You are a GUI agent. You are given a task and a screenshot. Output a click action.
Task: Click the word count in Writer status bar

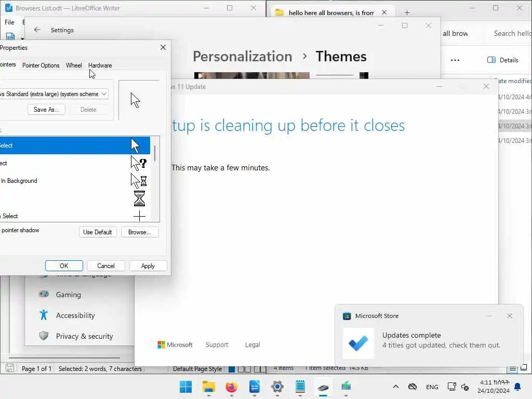100,368
